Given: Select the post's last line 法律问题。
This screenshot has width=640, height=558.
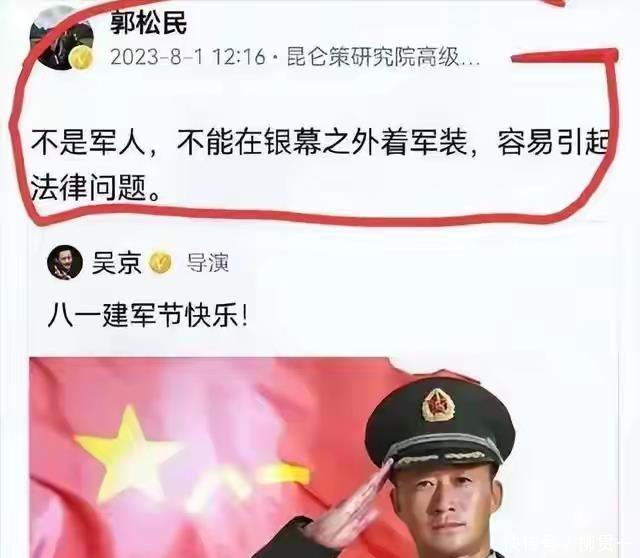Looking at the screenshot, I should [x=95, y=188].
